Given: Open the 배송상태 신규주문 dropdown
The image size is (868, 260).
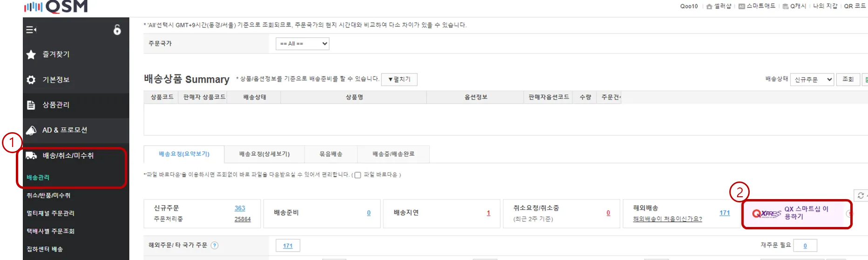Looking at the screenshot, I should point(813,80).
